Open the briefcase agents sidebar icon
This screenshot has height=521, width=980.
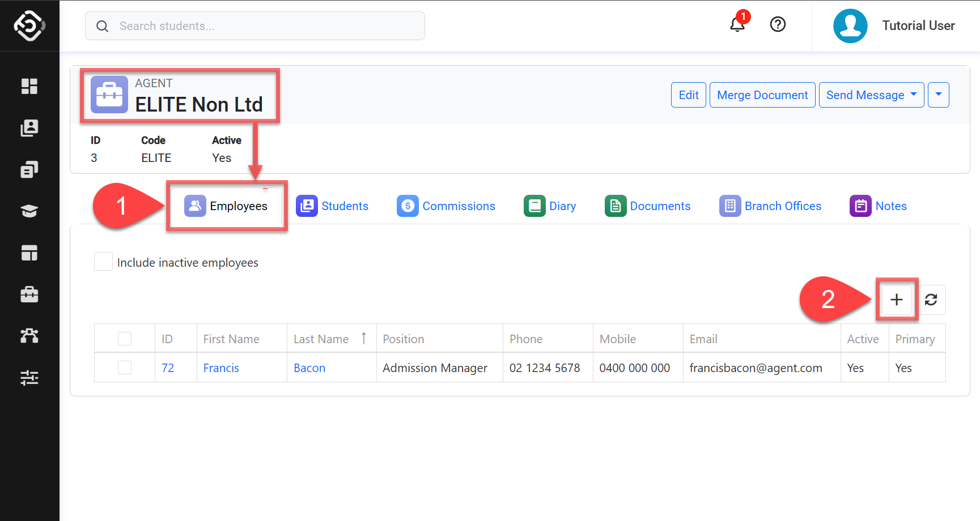pos(29,294)
